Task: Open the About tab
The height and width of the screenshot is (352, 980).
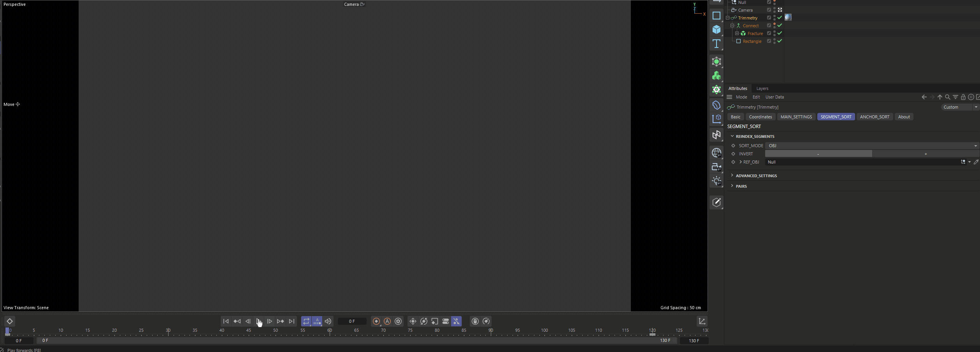Action: coord(904,117)
